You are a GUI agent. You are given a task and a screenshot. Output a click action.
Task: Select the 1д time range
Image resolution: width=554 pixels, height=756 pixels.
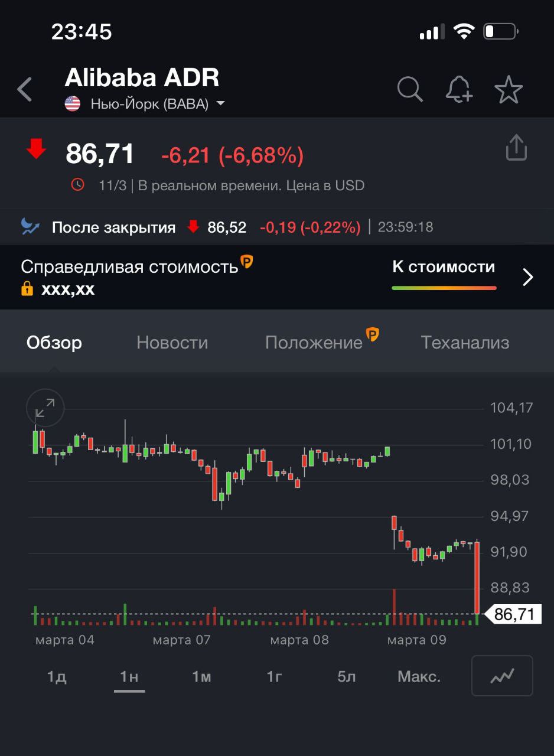(x=57, y=677)
